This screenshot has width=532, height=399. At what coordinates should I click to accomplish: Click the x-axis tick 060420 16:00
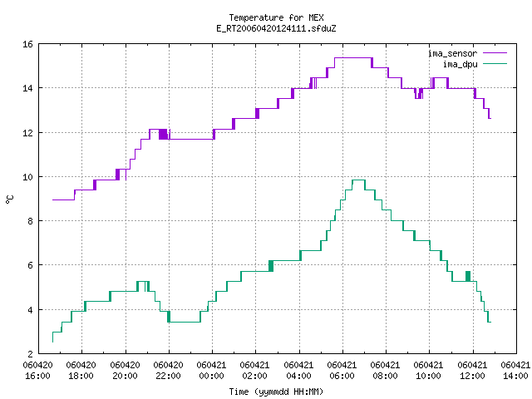(38, 371)
